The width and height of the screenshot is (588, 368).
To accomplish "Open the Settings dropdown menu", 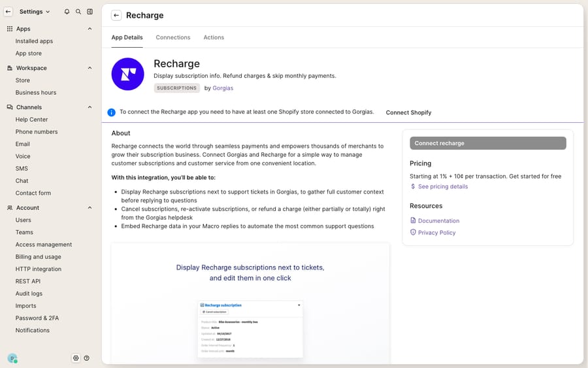I will tap(35, 12).
